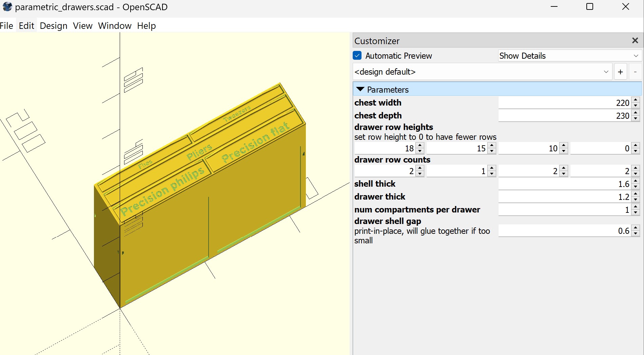Open the File menu
Viewport: 644px width, 355px height.
(6, 26)
